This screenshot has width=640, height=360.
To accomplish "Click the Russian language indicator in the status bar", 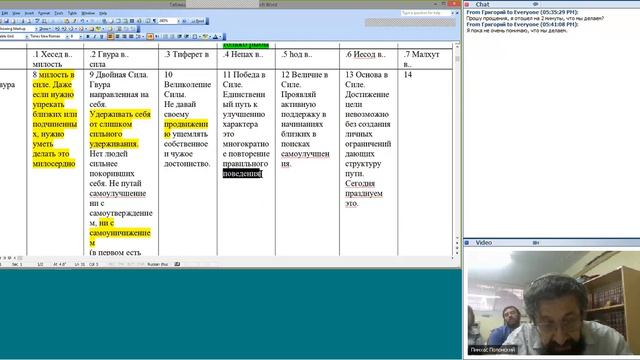I will pos(158,264).
